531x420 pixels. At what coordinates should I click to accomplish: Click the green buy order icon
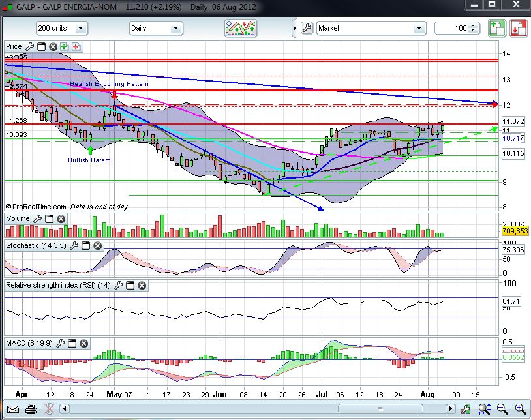click(497, 28)
